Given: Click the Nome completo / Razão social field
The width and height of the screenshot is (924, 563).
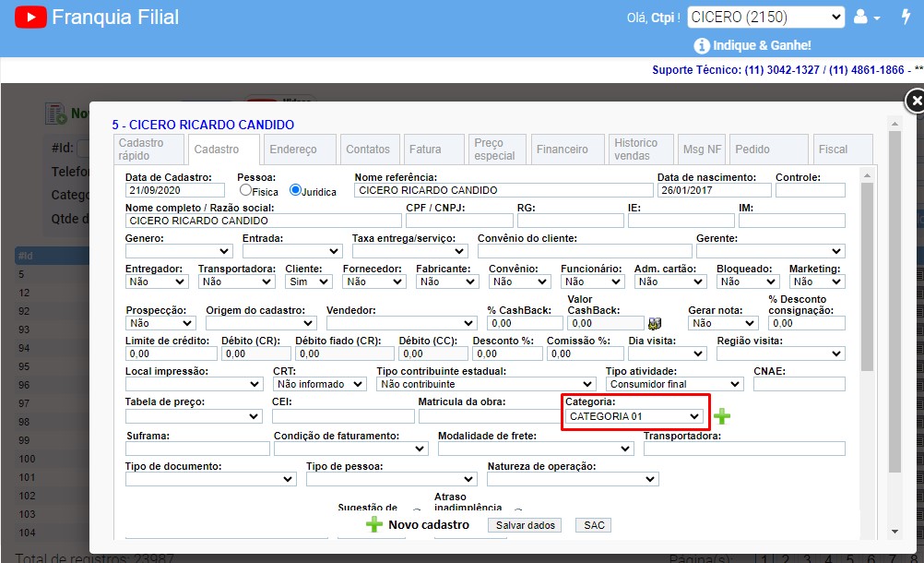Looking at the screenshot, I should click(x=264, y=221).
